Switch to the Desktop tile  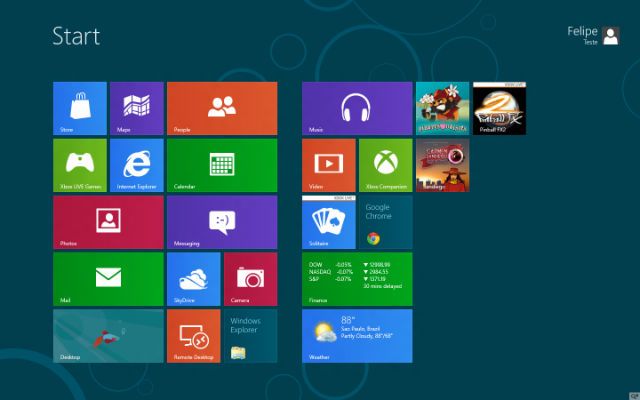108,336
